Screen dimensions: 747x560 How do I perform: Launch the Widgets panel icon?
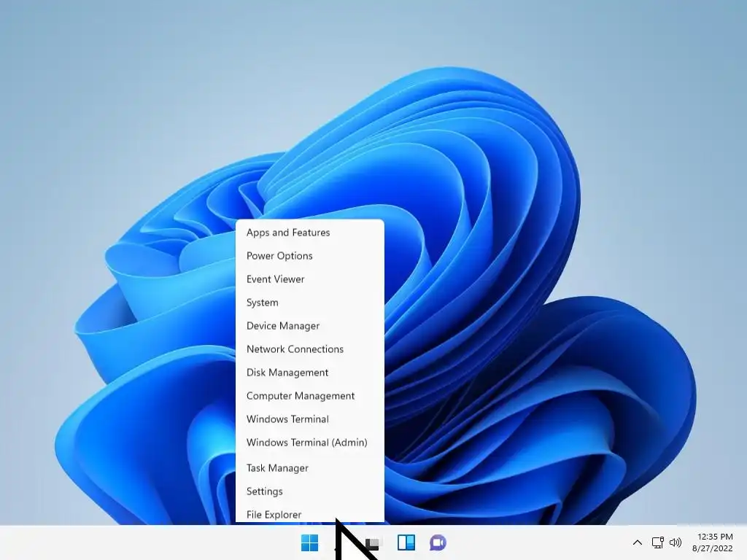pos(406,542)
